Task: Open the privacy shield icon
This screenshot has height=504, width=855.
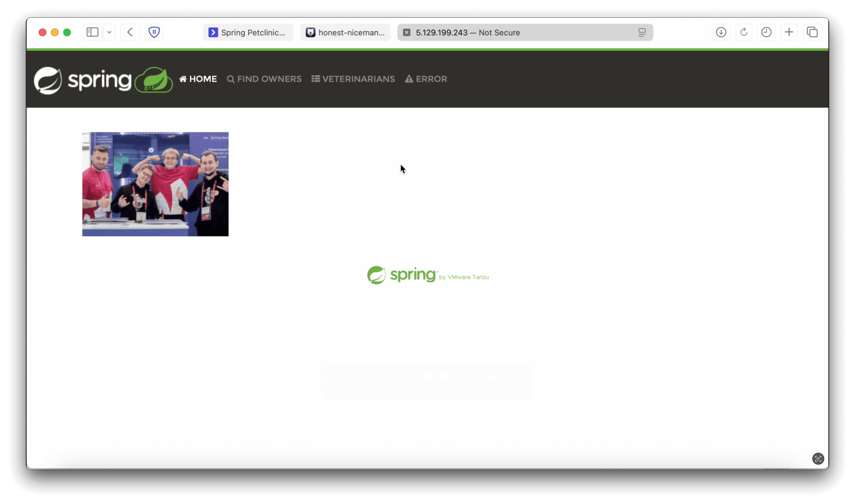Action: click(x=154, y=32)
